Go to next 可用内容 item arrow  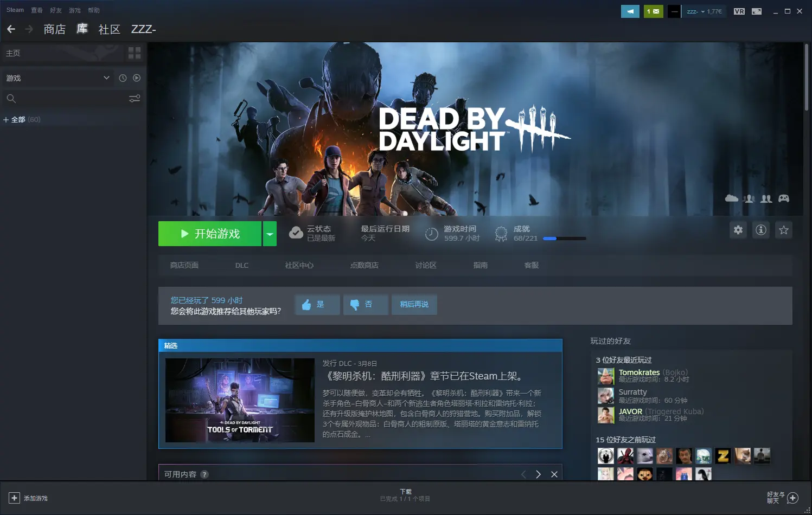(x=539, y=474)
